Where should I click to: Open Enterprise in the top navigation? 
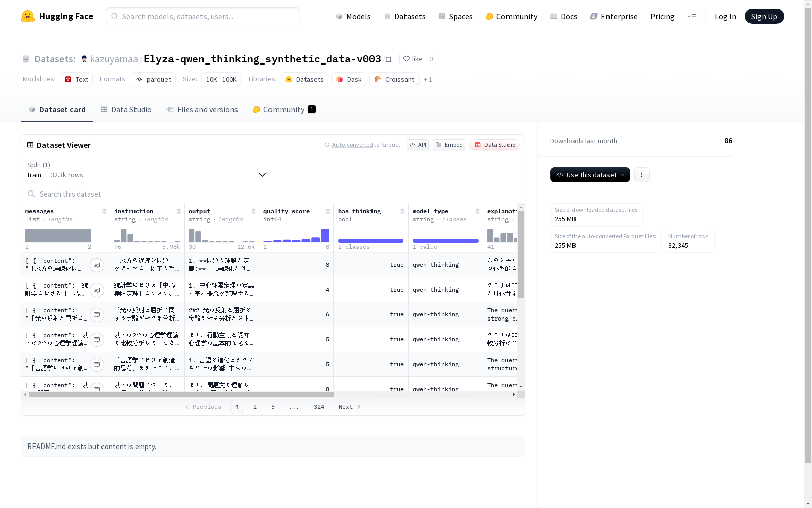click(614, 16)
